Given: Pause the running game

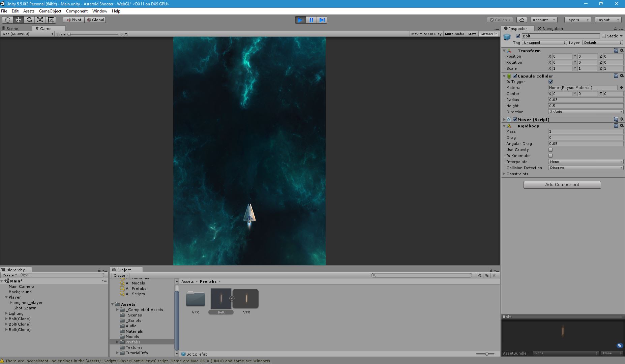Looking at the screenshot, I should [x=311, y=20].
